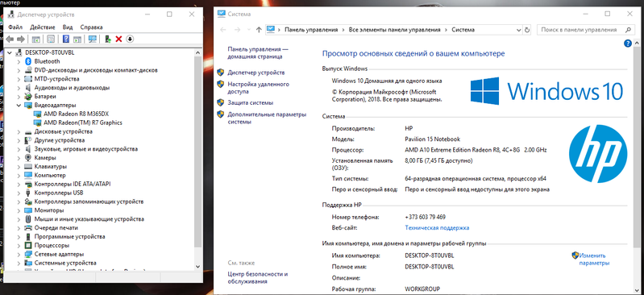The width and height of the screenshot is (644, 295).
Task: Click the Панель управления breadcrumb segment
Action: [x=311, y=30]
